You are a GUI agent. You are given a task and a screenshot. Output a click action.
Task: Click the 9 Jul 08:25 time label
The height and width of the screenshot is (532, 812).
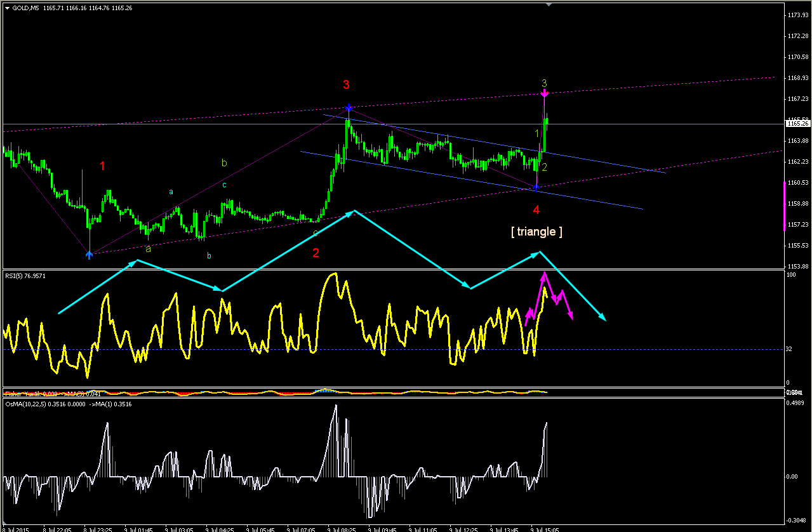[343, 529]
